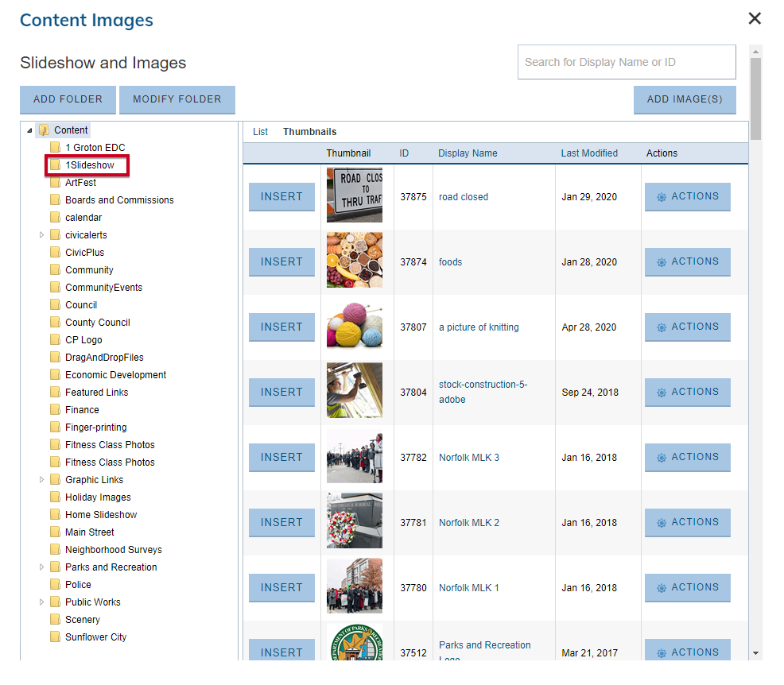Insert the knitting picture

[281, 327]
